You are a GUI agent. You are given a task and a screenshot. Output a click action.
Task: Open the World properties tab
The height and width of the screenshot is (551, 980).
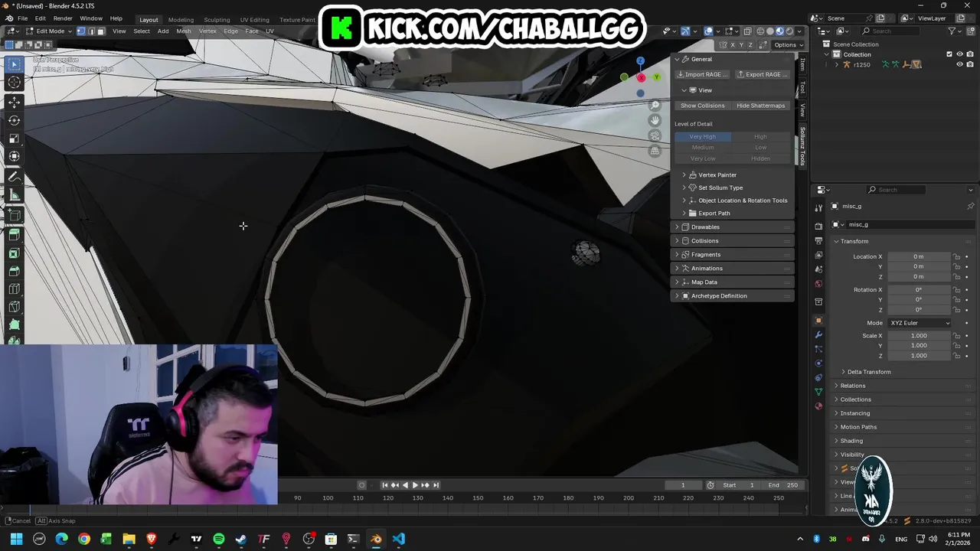click(x=818, y=284)
